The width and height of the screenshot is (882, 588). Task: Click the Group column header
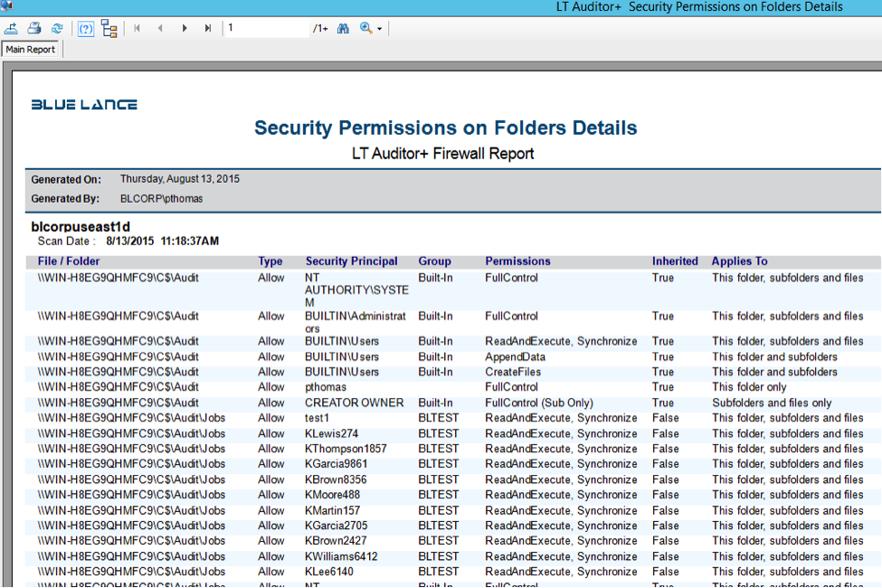coord(435,261)
